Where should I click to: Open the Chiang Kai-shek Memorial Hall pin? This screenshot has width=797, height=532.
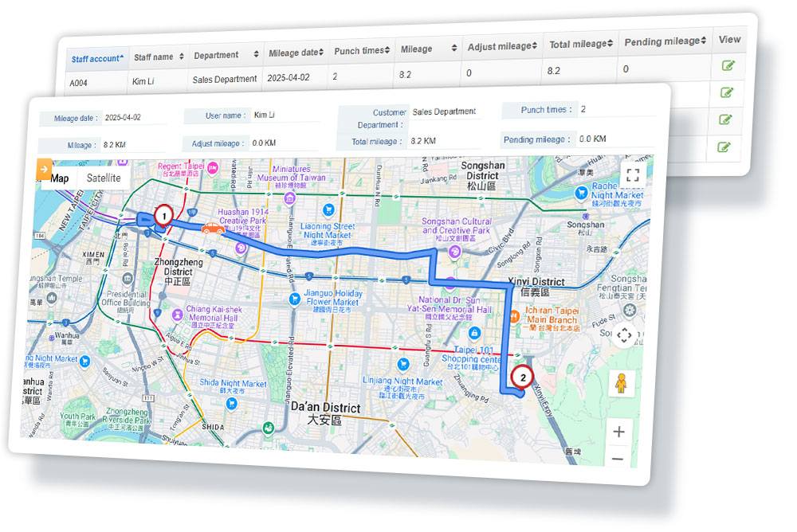(x=178, y=315)
